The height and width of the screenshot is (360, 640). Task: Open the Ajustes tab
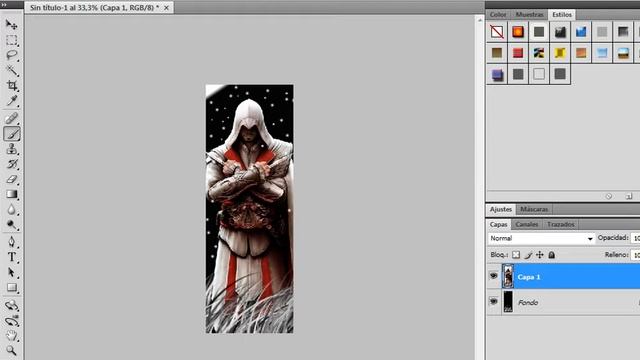click(501, 209)
